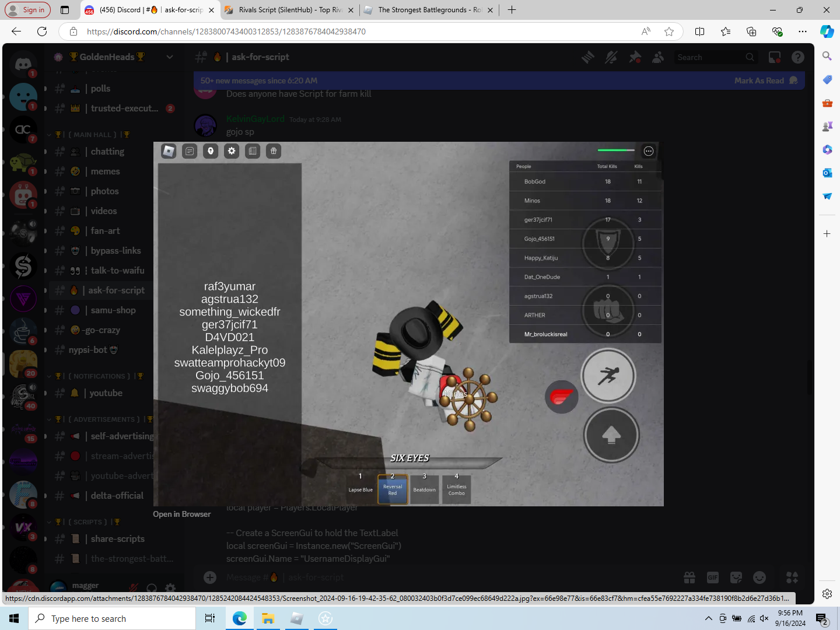The image size is (840, 630).
Task: Toggle notification settings bell in channel header
Action: click(x=611, y=57)
